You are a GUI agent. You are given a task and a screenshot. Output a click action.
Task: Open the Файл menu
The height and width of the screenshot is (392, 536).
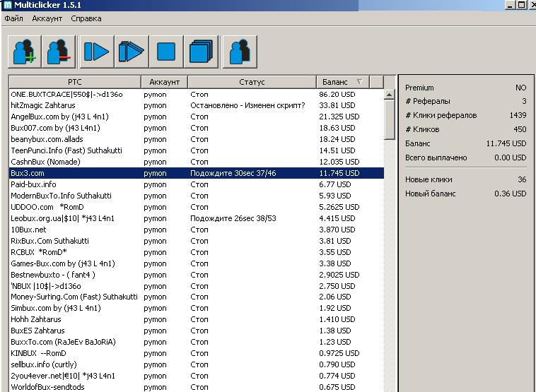(x=13, y=18)
